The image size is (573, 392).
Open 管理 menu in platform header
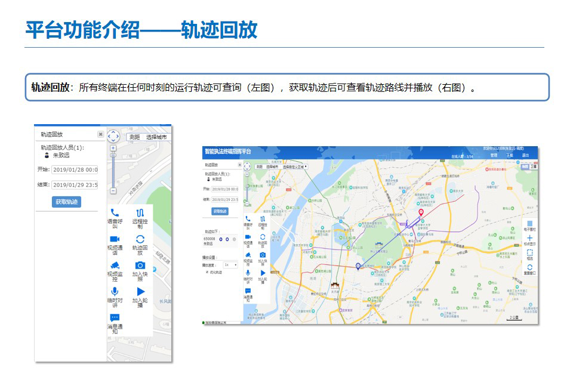coord(494,155)
